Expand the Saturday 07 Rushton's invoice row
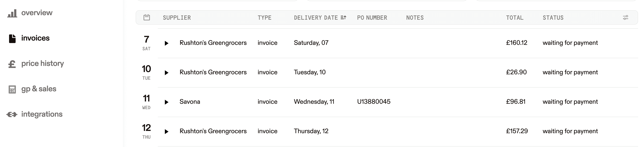 (x=166, y=43)
